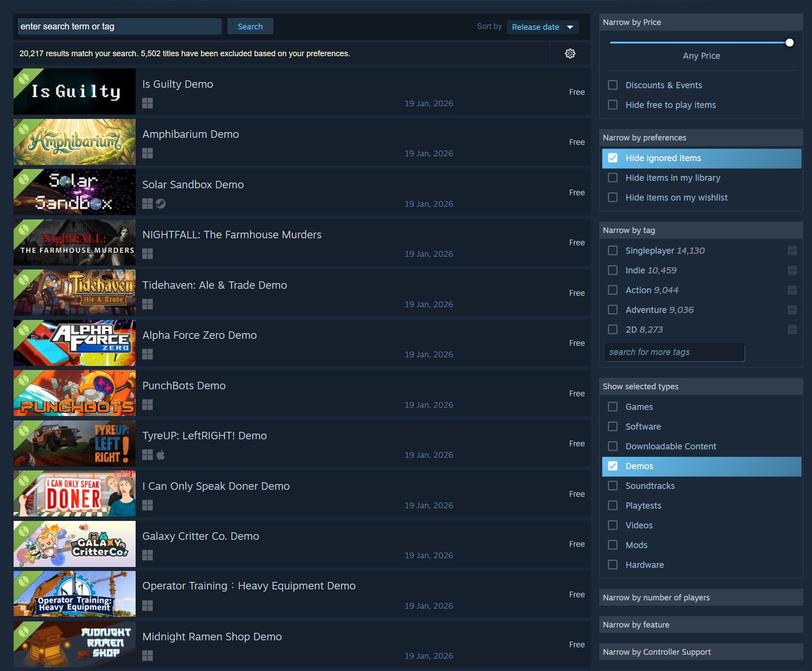Filter by the Singleplayer tag checkbox
The width and height of the screenshot is (812, 671).
pos(613,251)
